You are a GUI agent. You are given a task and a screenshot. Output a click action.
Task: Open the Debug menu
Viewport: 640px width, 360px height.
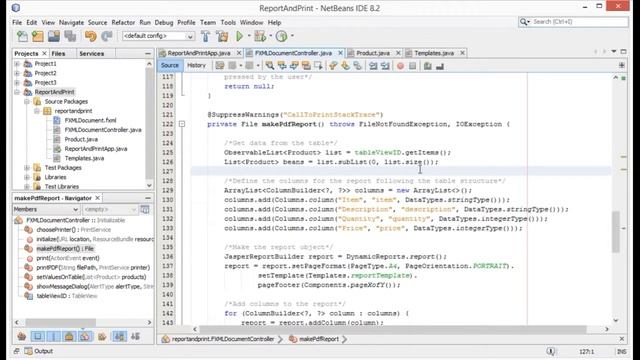[164, 22]
